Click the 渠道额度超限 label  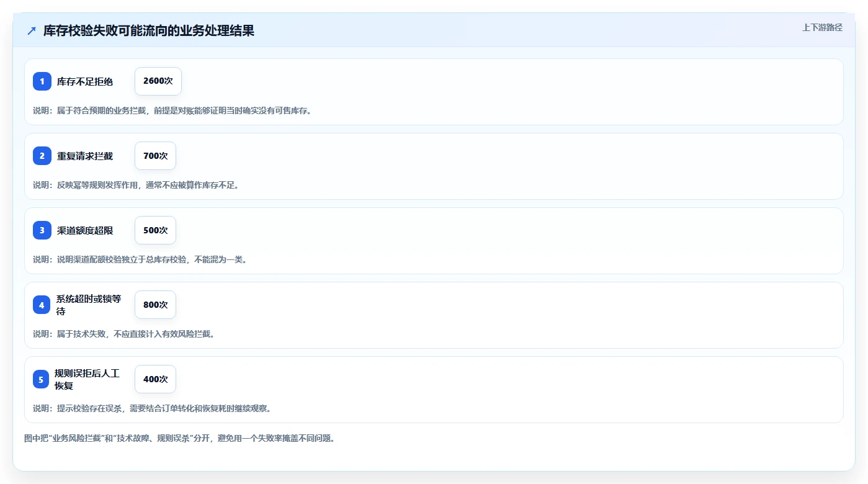[x=85, y=231]
